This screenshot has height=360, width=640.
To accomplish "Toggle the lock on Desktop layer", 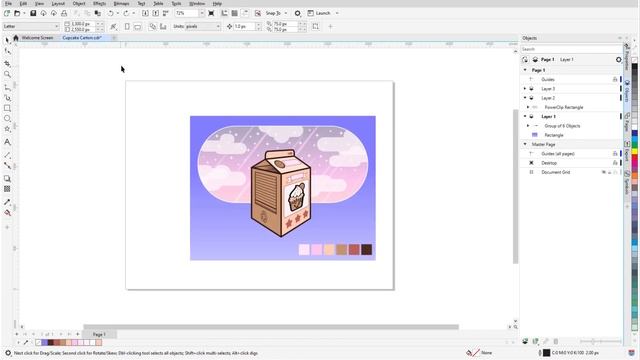I will [615, 163].
